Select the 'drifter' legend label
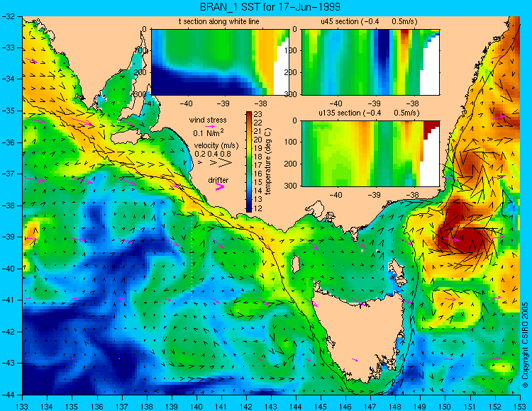 point(218,180)
